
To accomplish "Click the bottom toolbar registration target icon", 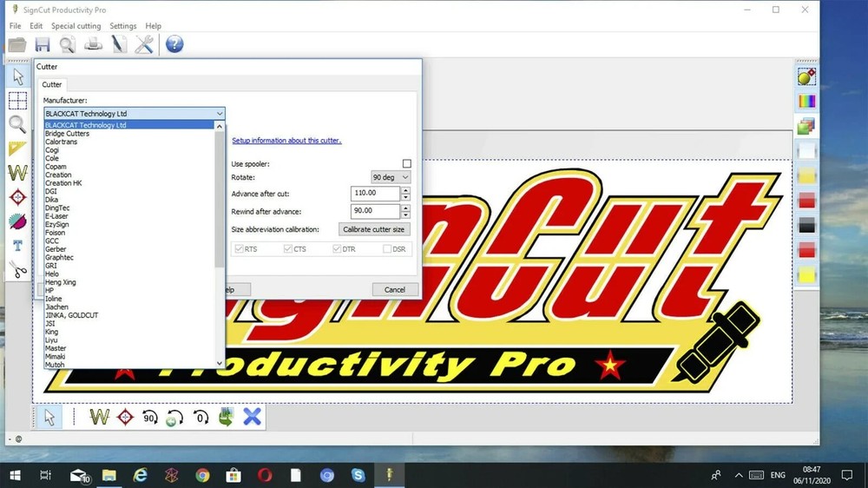I will tap(126, 417).
